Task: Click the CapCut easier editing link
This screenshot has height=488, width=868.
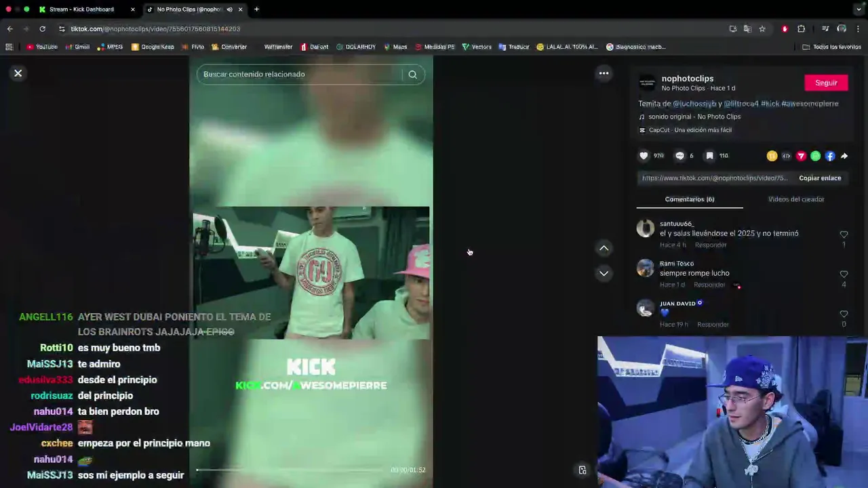Action: [690, 130]
